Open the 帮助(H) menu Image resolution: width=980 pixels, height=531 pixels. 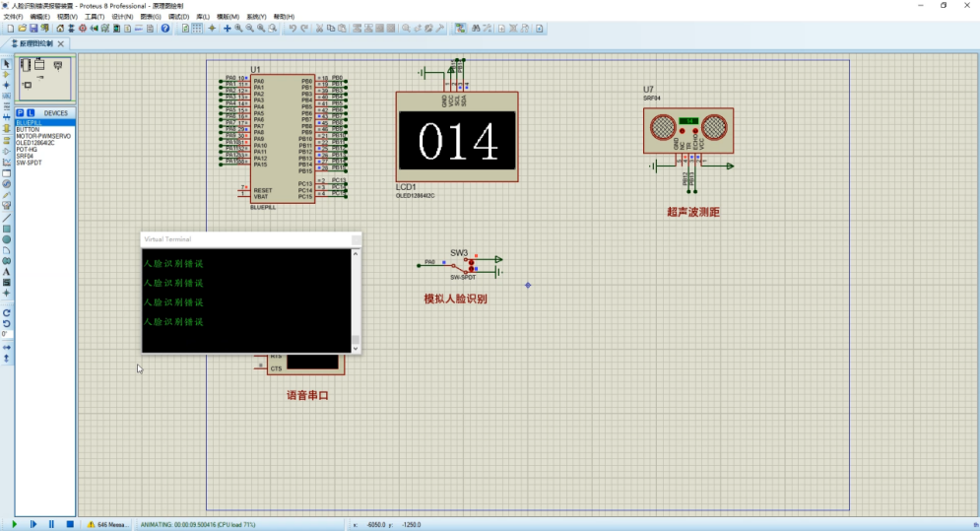point(284,17)
